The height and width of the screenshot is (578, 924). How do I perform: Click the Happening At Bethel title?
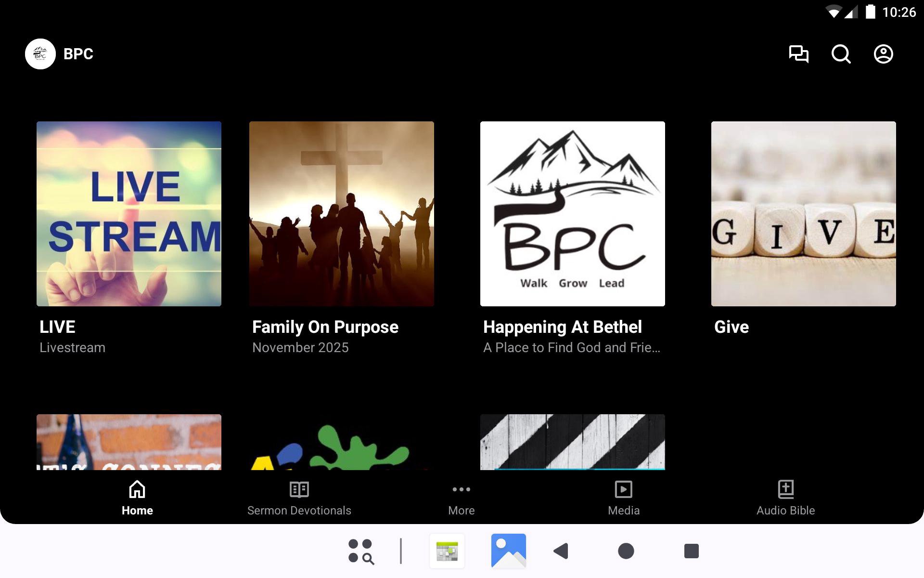click(562, 327)
